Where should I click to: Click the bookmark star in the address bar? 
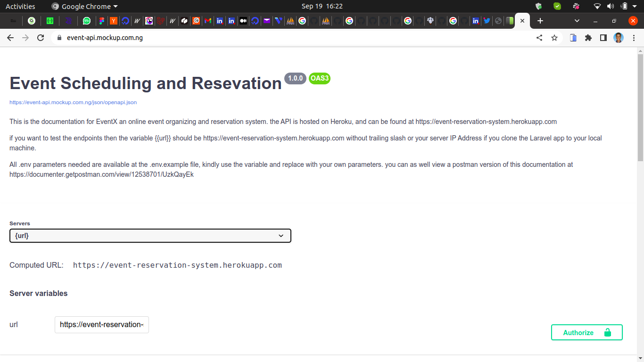click(x=554, y=38)
